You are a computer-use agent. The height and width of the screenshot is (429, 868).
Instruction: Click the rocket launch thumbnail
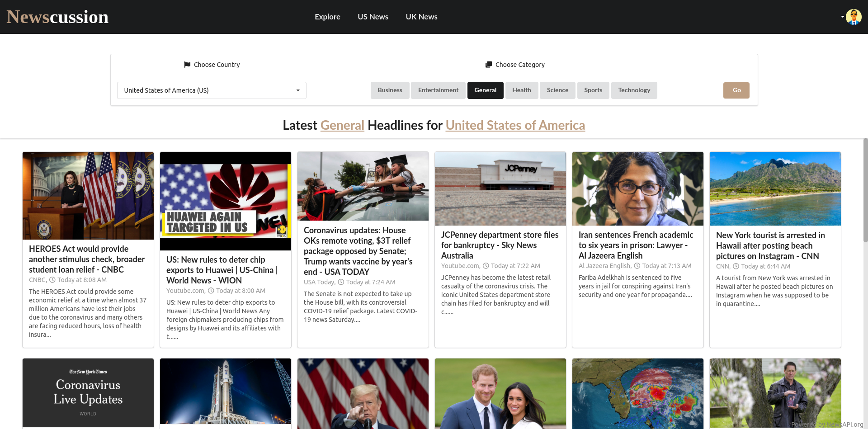(226, 391)
